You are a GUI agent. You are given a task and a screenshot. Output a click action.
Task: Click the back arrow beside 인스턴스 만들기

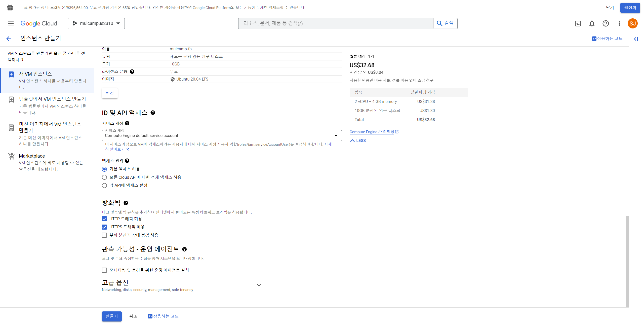(x=9, y=39)
